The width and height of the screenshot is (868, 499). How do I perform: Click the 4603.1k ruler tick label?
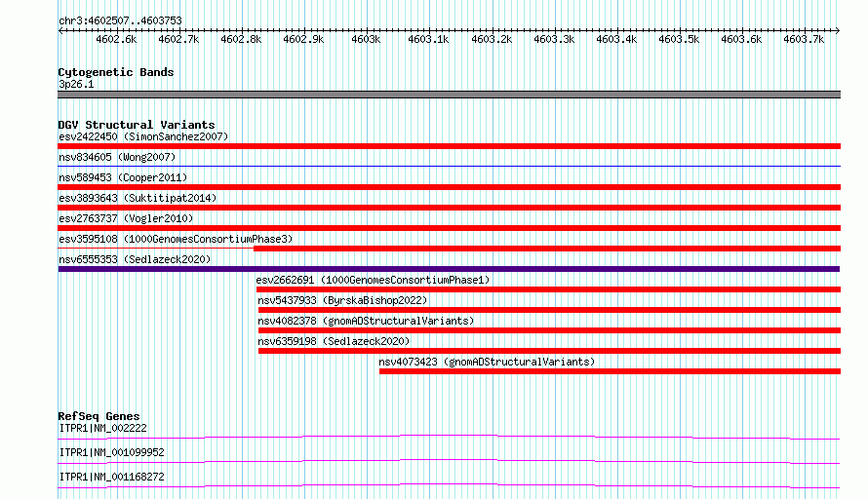click(428, 39)
